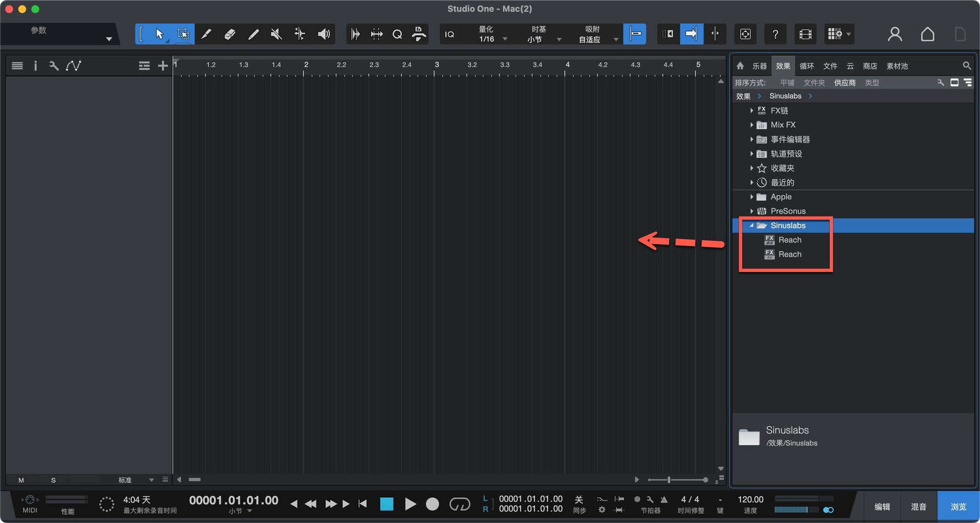Click the Record button

tap(432, 504)
